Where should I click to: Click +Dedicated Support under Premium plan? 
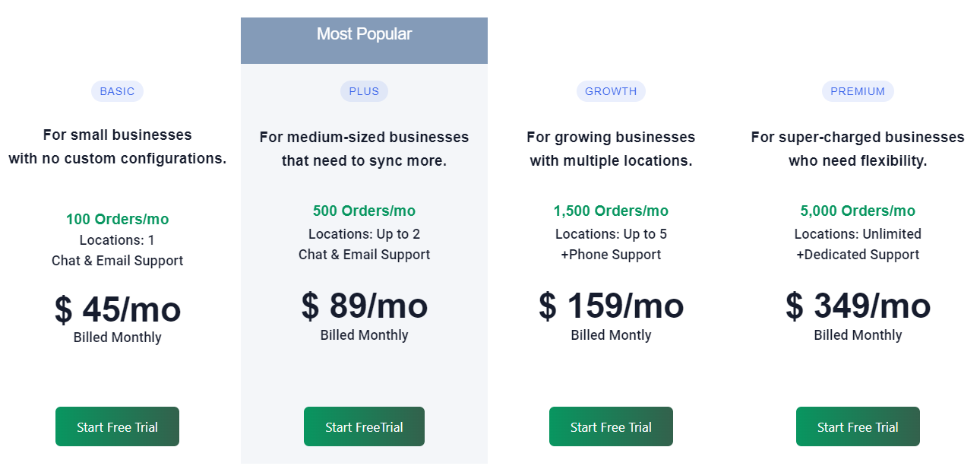(x=858, y=255)
